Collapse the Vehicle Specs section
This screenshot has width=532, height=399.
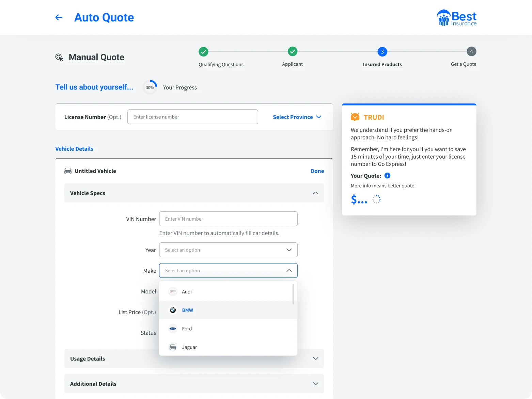coord(194,193)
